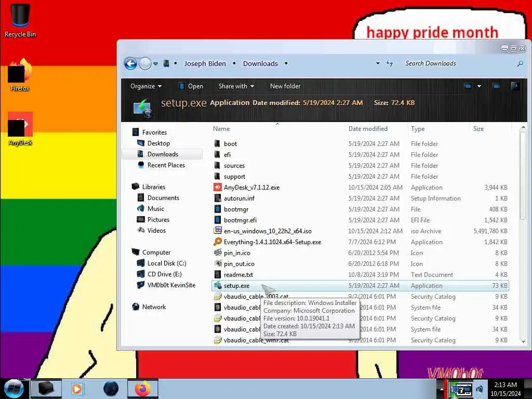Viewport: 532px width, 399px height.
Task: Select the sources folder
Action: (x=234, y=166)
